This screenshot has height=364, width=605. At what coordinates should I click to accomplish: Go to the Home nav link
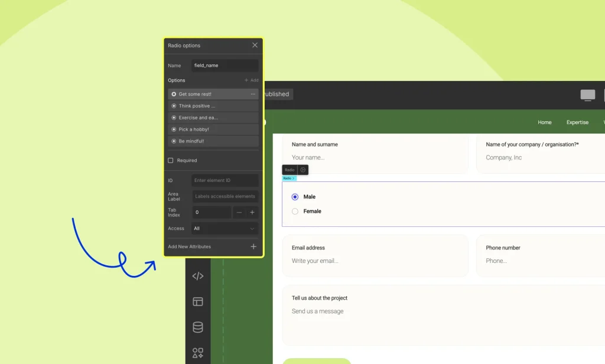[x=544, y=122]
